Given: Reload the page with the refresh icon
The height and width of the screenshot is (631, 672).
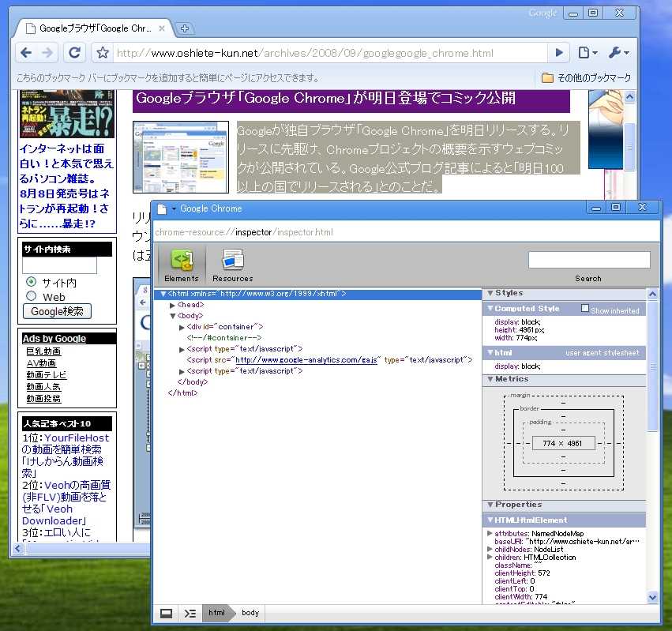Looking at the screenshot, I should click(74, 53).
